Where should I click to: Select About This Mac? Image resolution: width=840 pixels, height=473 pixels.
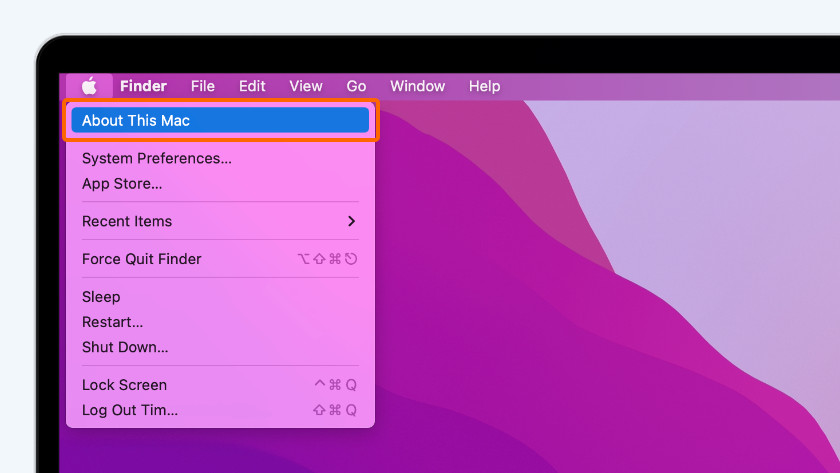[220, 120]
